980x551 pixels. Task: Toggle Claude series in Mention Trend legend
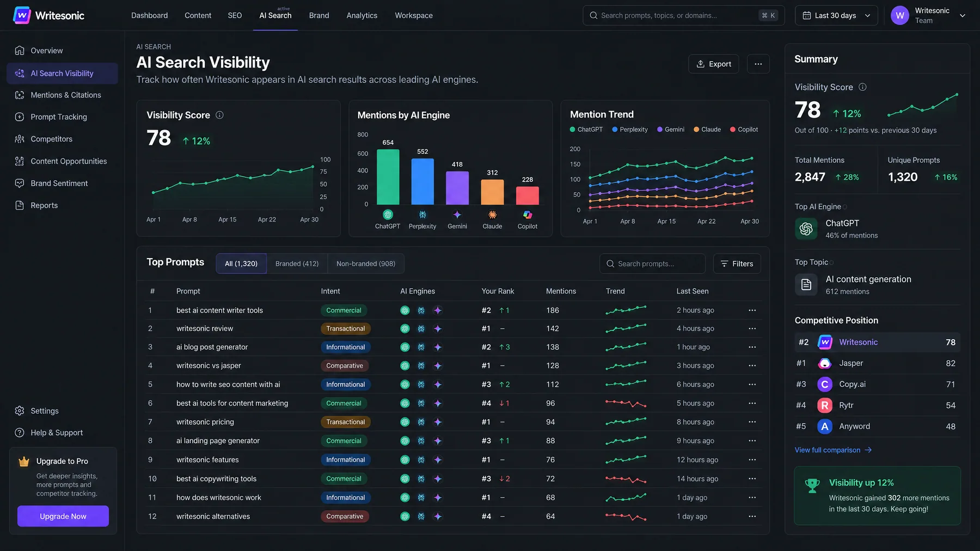click(707, 130)
